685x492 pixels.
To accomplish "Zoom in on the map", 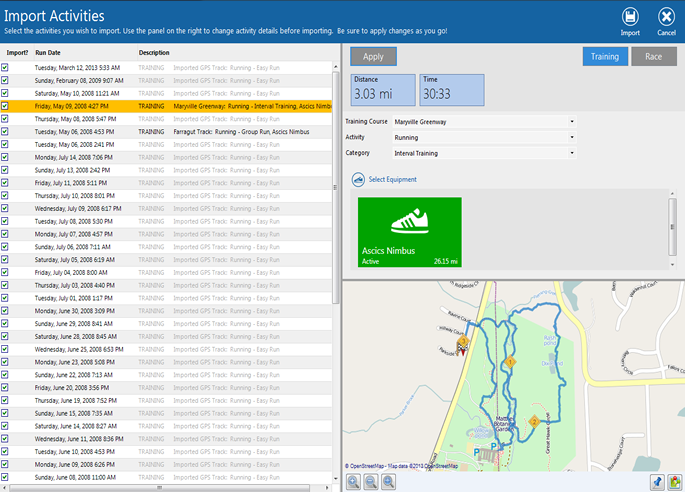I will click(353, 482).
